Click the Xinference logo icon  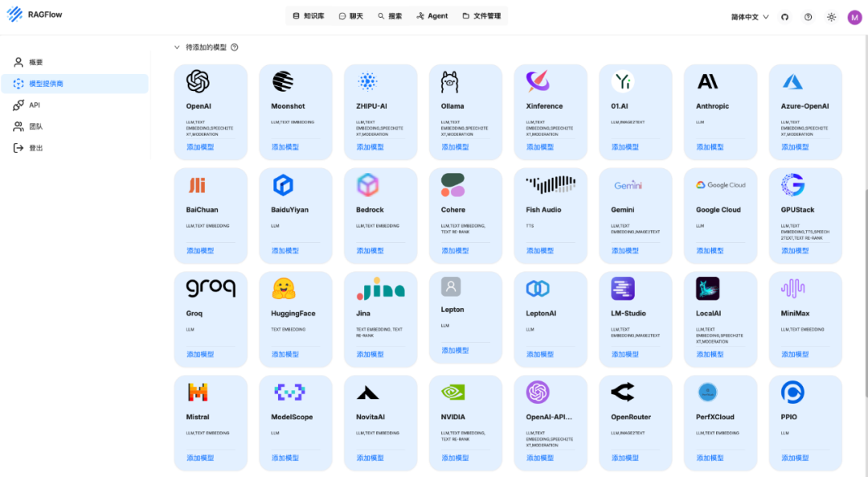pos(538,81)
